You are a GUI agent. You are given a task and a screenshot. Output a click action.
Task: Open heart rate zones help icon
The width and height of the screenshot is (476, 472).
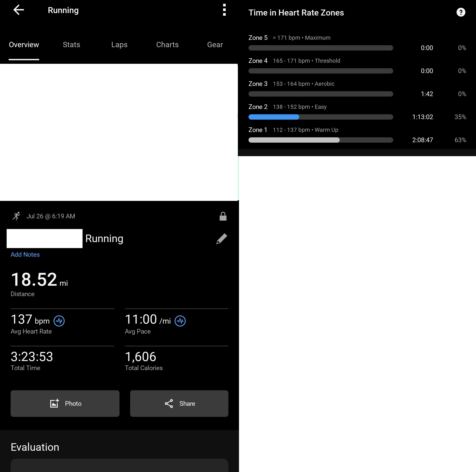coord(461,12)
